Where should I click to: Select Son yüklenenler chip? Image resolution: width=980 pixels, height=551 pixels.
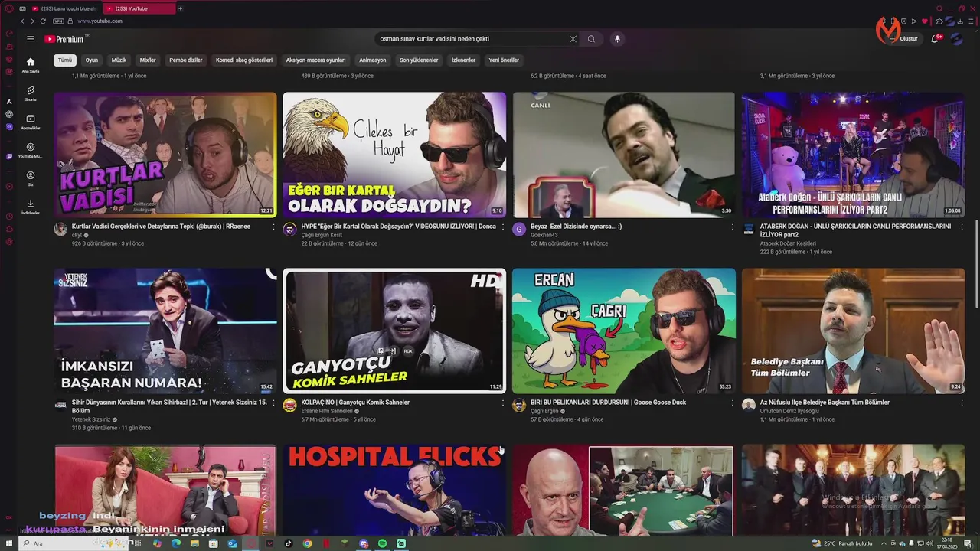[419, 60]
